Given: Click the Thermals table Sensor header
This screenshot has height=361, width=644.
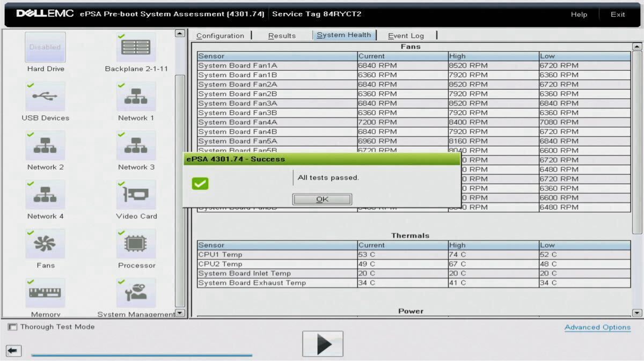Looking at the screenshot, I should (x=277, y=245).
